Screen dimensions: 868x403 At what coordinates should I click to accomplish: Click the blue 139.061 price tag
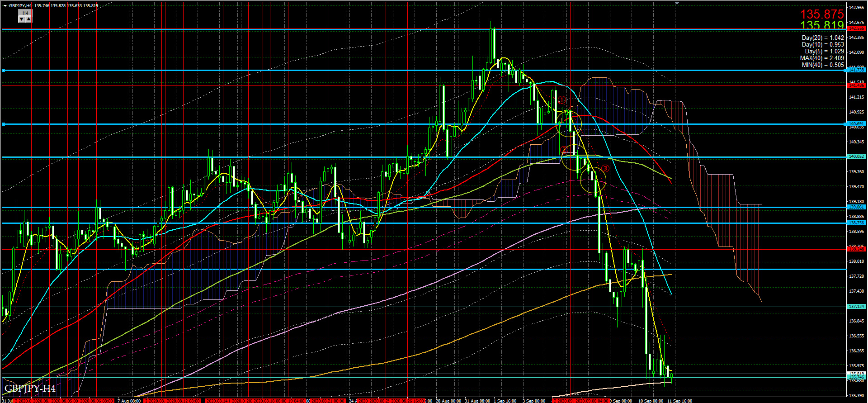click(x=856, y=207)
